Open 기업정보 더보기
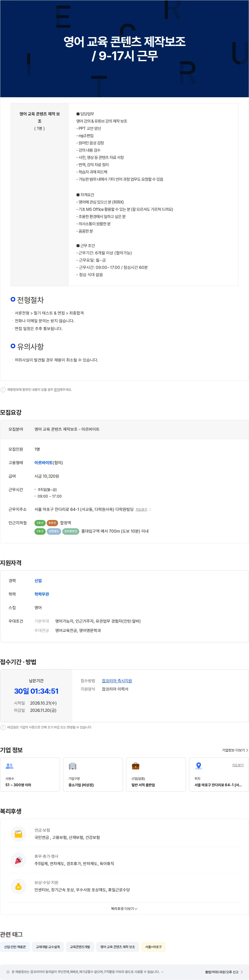The height and width of the screenshot is (980, 249). [x=235, y=750]
